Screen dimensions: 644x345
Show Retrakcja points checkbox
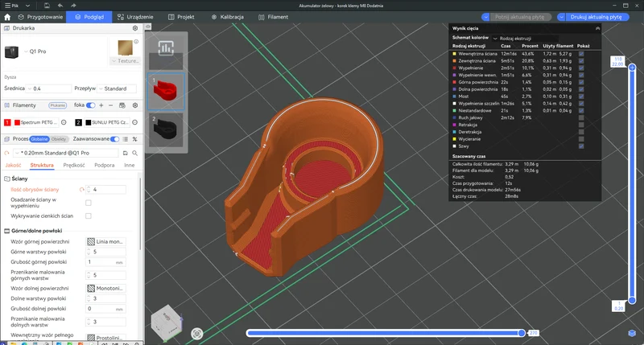(581, 125)
